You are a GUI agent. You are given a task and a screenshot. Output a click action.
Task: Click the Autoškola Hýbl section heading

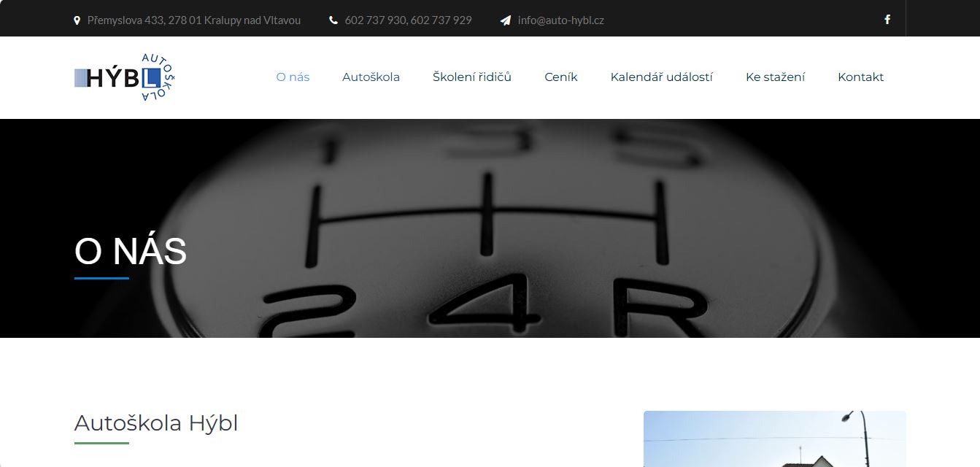point(156,423)
